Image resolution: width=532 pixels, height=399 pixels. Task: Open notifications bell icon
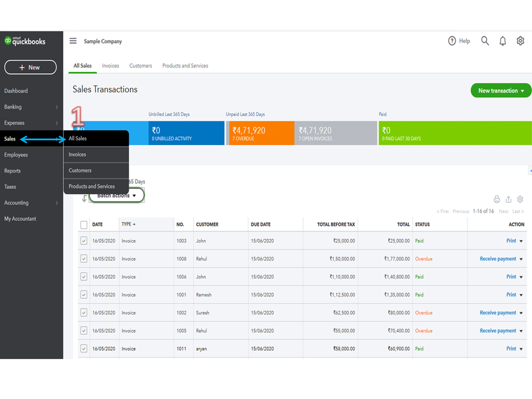click(x=502, y=41)
